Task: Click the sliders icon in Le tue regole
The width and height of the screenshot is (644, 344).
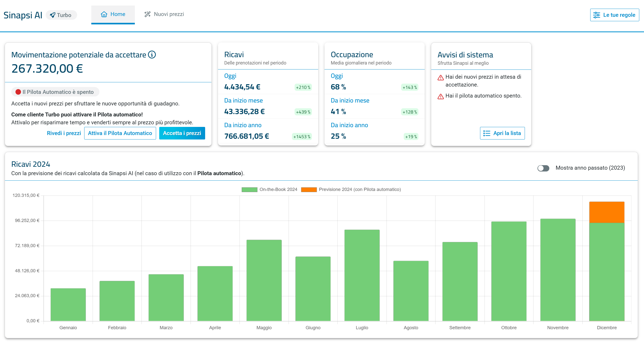Action: [x=597, y=15]
